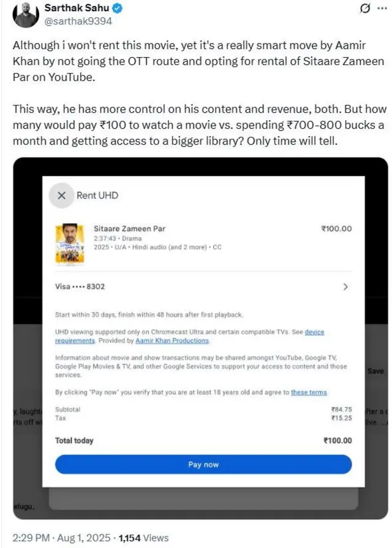392x548 pixels.
Task: Select the Visa 8302 payment row
Action: click(x=203, y=287)
